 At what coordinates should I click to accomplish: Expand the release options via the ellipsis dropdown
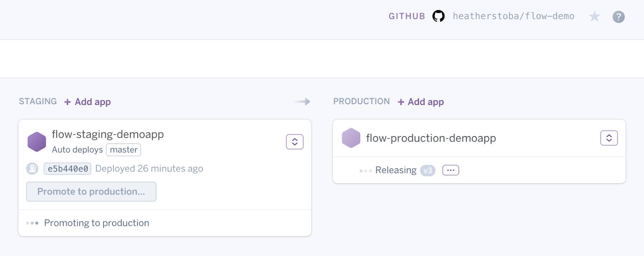pos(450,170)
